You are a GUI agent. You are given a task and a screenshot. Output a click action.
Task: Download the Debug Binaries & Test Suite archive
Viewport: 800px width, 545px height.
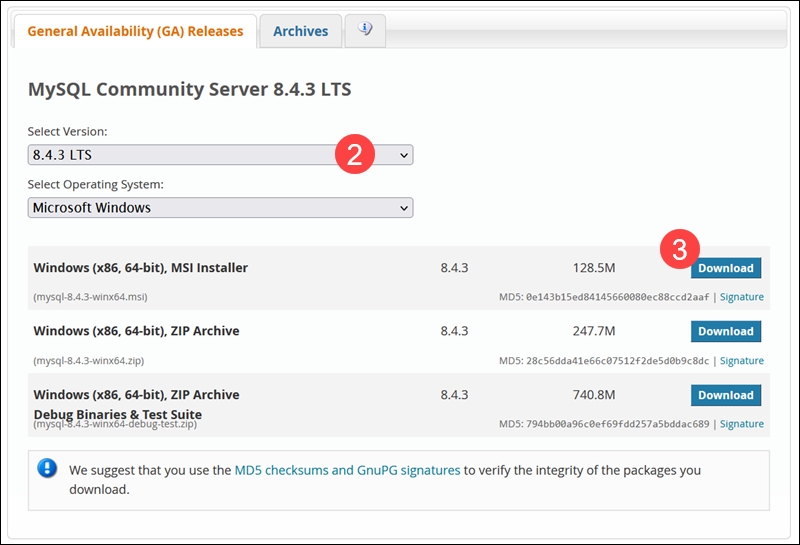726,395
